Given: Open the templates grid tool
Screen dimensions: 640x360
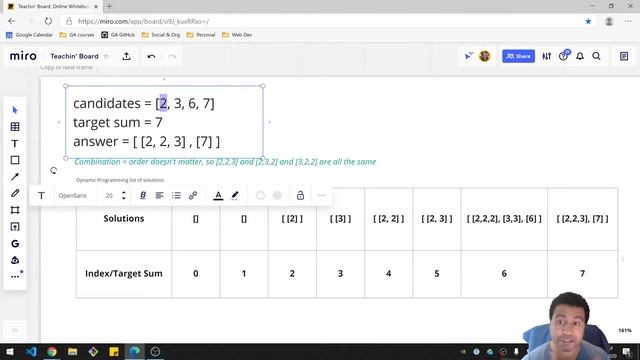Looking at the screenshot, I should 15,127.
